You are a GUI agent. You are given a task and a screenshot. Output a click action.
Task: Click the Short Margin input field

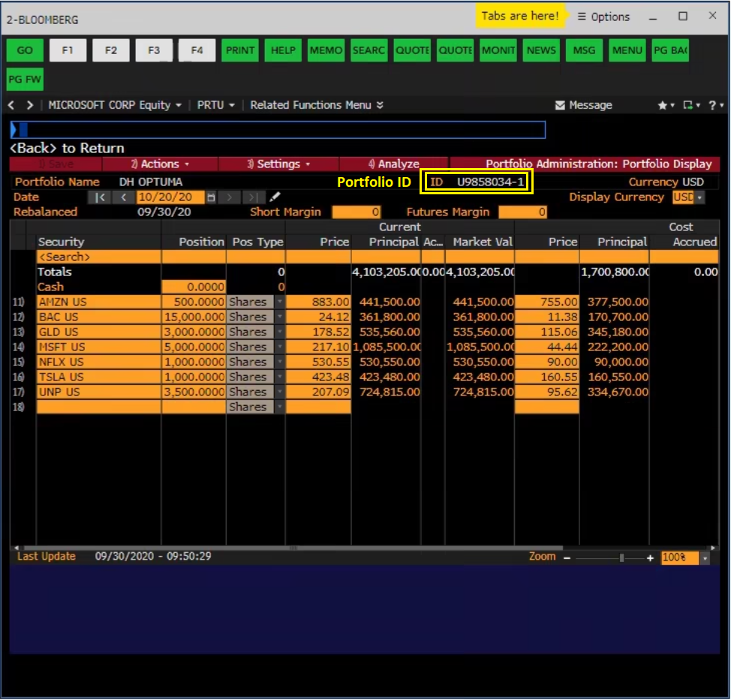[x=356, y=212]
